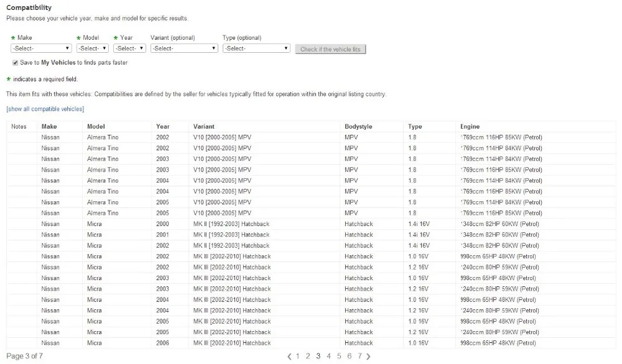Image resolution: width=622 pixels, height=364 pixels.
Task: Click Micra 2001 type 1.4i 16V cell
Action: 419,234
